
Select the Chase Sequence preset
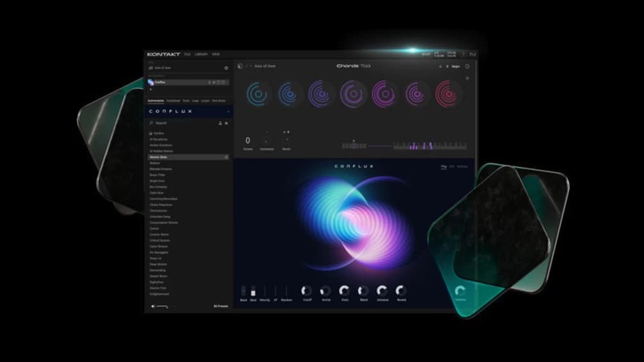pos(161,205)
